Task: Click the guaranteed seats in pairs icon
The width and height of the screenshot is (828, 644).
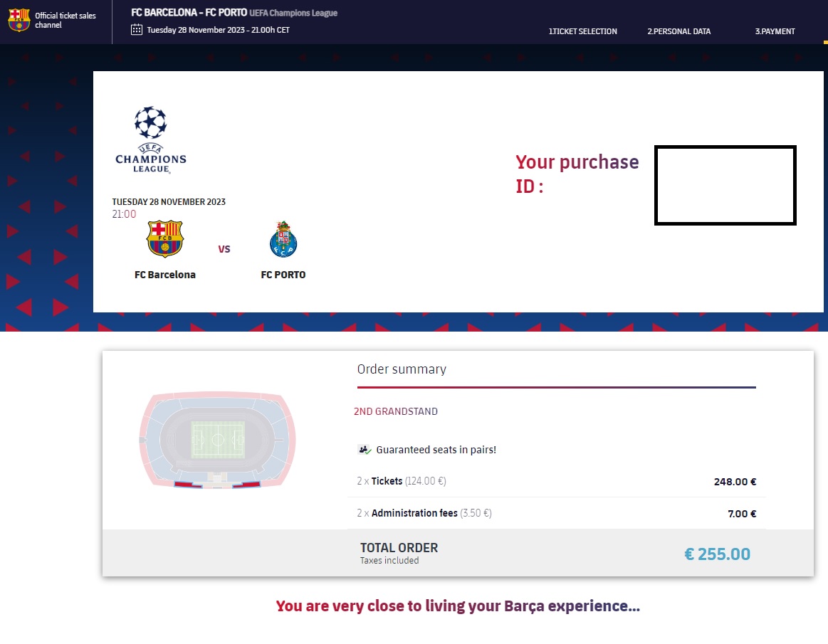Action: point(365,450)
